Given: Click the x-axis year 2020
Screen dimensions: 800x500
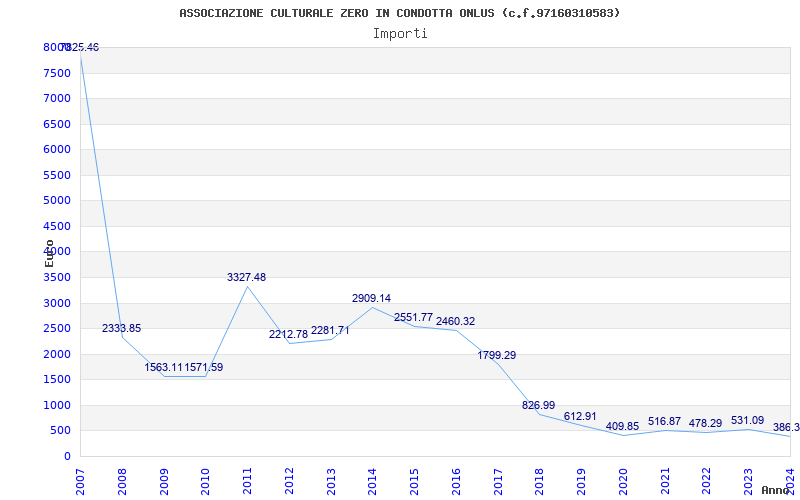Looking at the screenshot, I should coord(623,482).
